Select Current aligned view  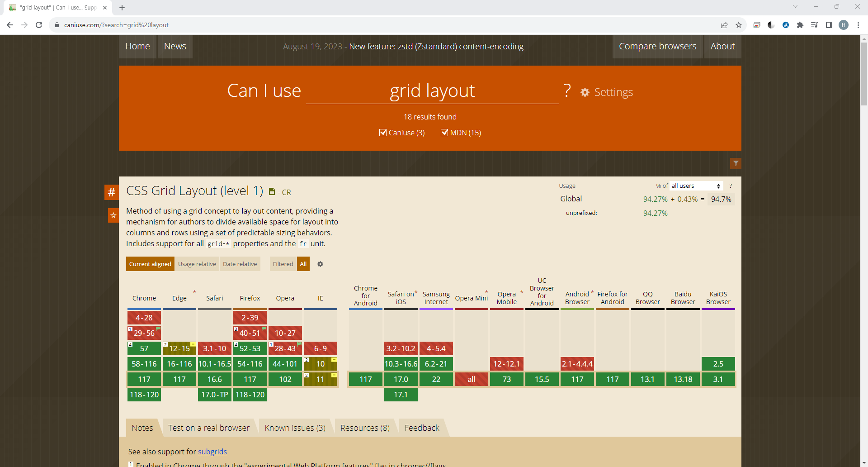click(x=150, y=264)
